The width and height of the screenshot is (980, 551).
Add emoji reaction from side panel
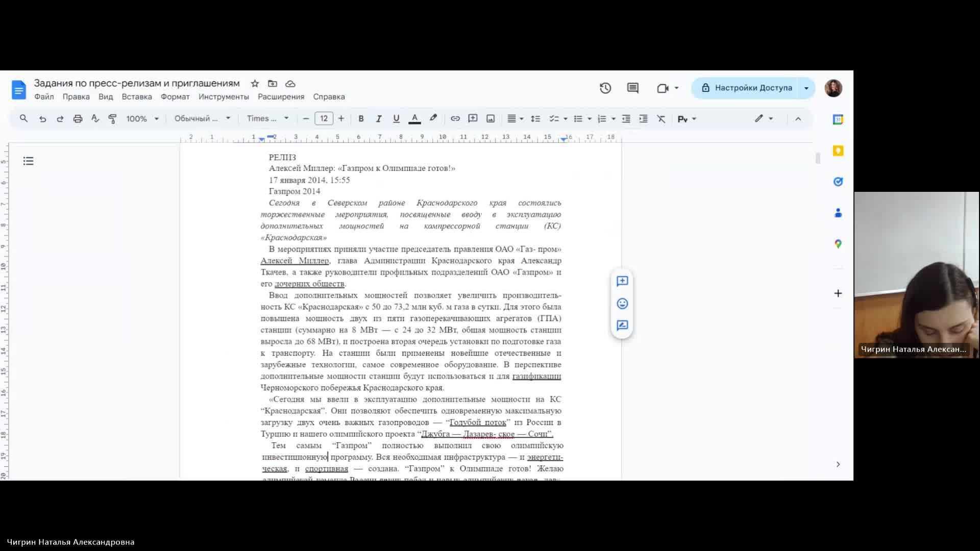pos(622,304)
